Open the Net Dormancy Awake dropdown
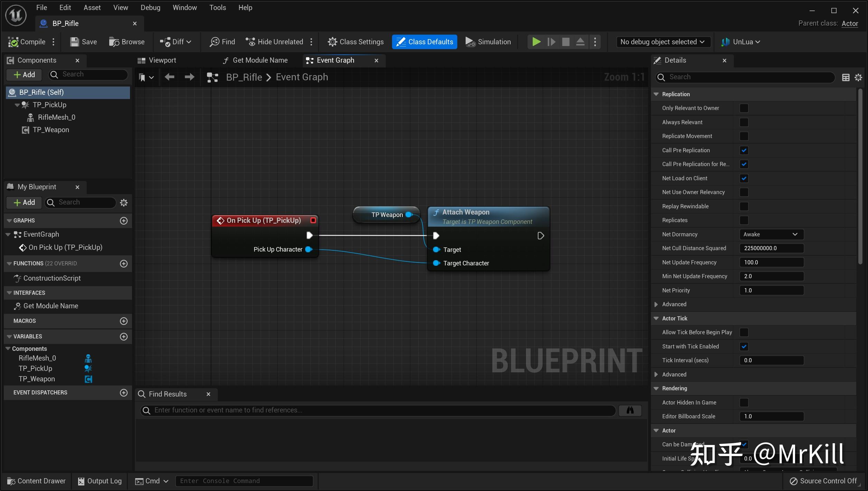868x491 pixels. 771,234
